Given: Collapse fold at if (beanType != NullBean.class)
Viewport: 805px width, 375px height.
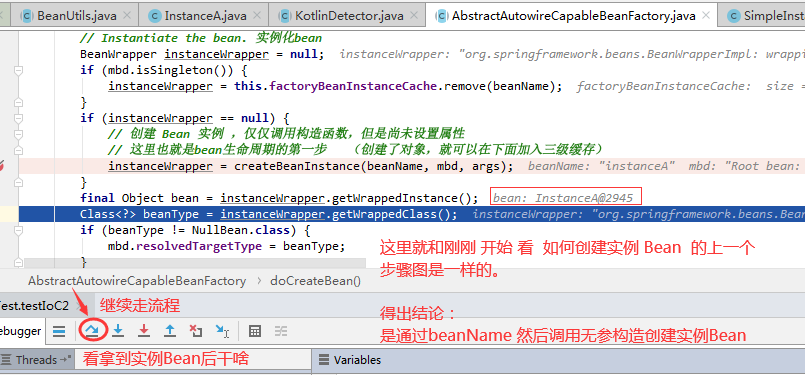Looking at the screenshot, I should pos(18,230).
